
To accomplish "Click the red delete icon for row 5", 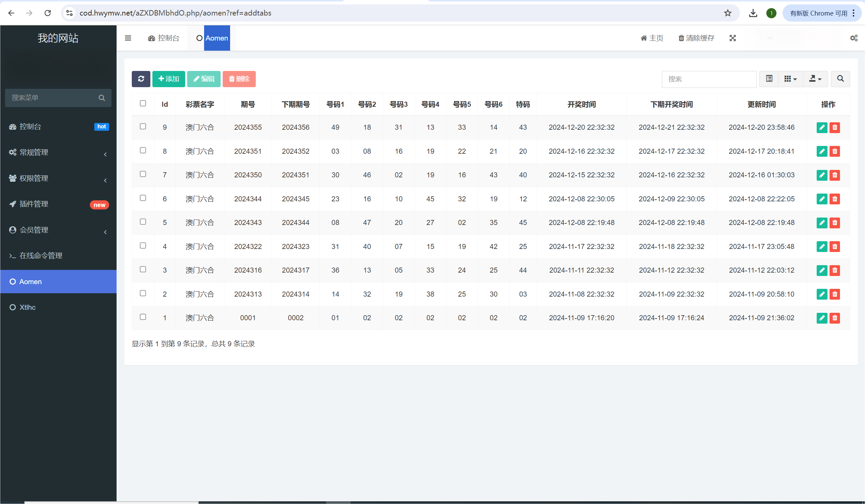I will tap(835, 223).
